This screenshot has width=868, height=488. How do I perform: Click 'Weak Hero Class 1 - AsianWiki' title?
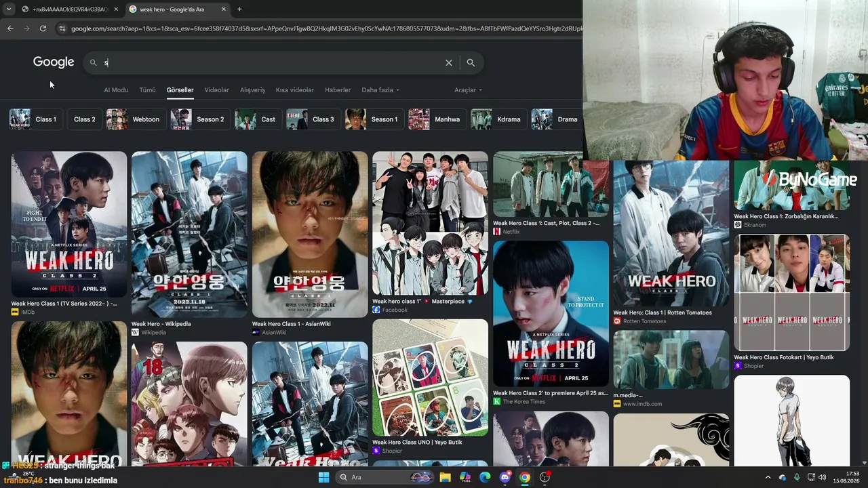[292, 324]
